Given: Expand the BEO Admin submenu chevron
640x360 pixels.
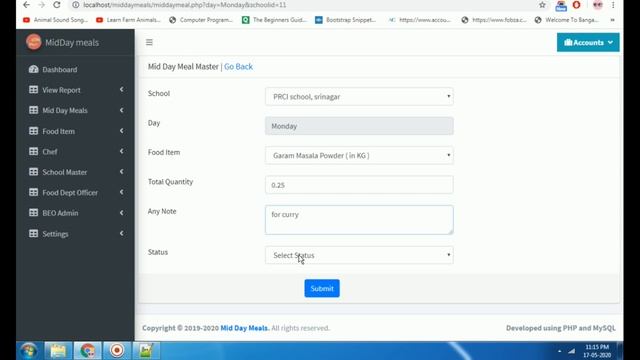Looking at the screenshot, I should point(122,212).
